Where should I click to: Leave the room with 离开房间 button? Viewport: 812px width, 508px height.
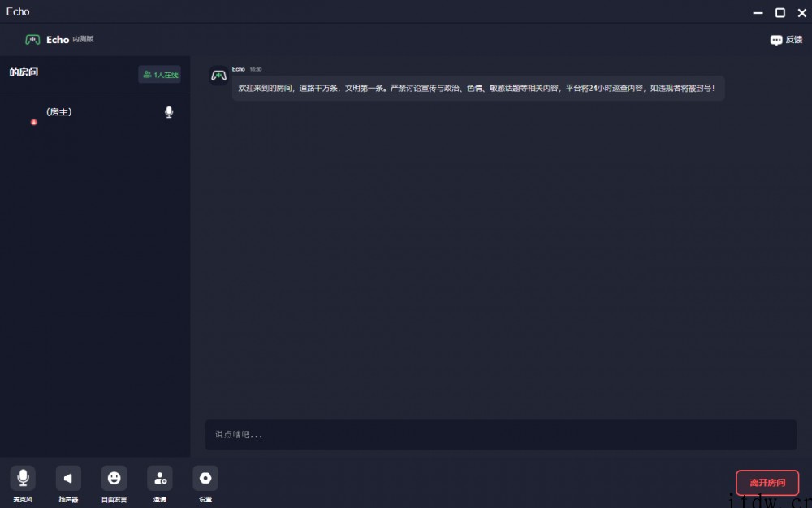pos(767,483)
